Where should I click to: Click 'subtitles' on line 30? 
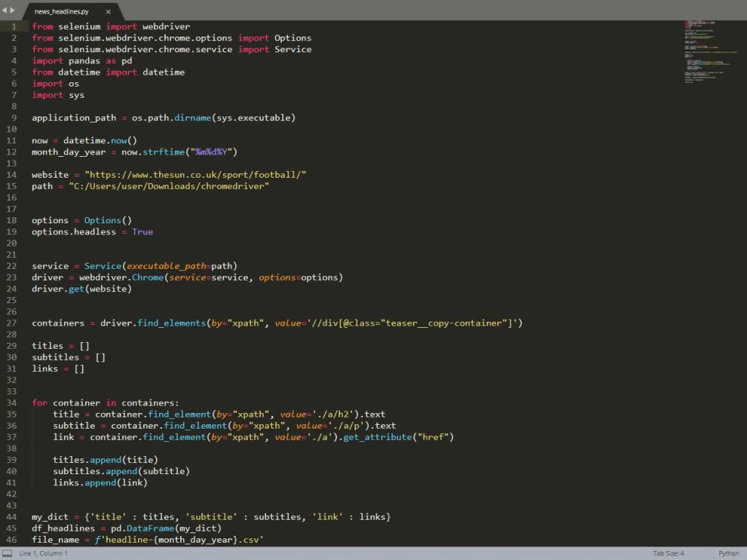55,357
